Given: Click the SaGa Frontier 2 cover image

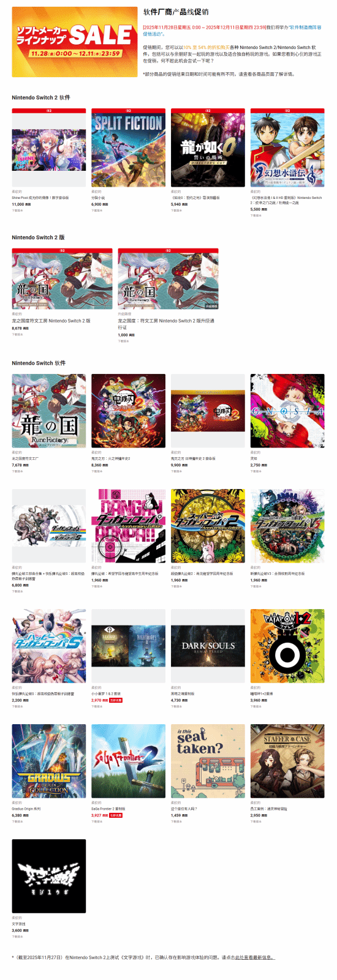Looking at the screenshot, I should [x=128, y=761].
